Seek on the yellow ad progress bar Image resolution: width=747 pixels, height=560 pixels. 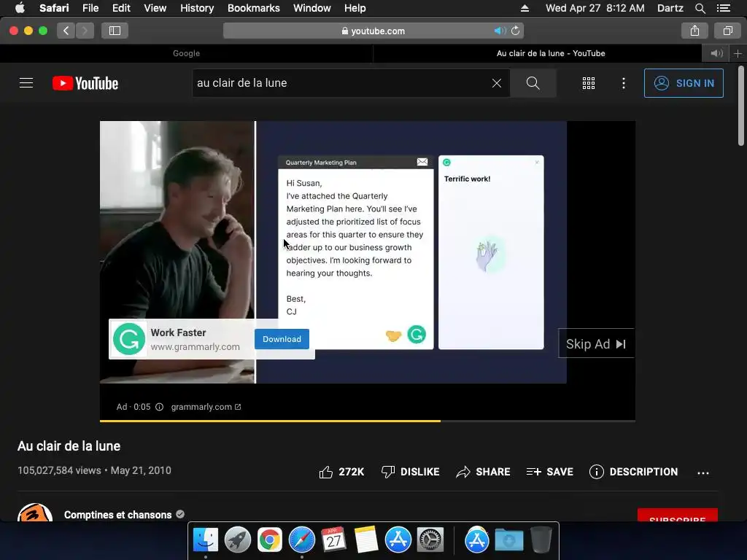tap(368, 421)
